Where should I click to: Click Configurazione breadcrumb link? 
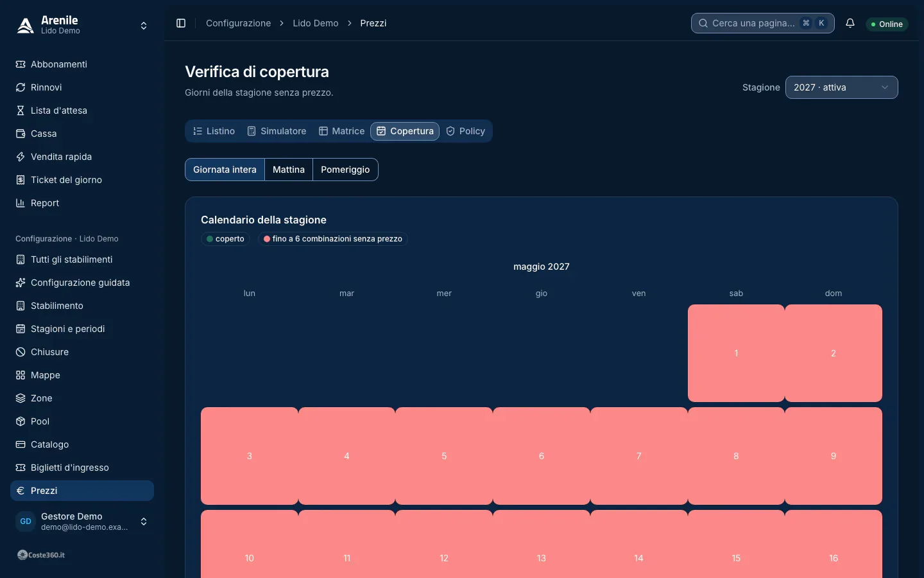tap(238, 23)
